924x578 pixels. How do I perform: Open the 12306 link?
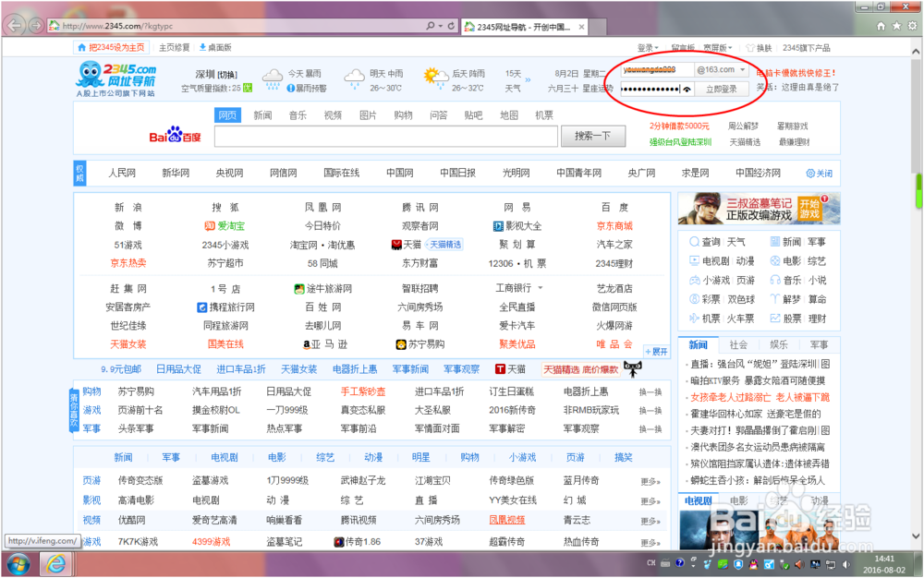[501, 264]
